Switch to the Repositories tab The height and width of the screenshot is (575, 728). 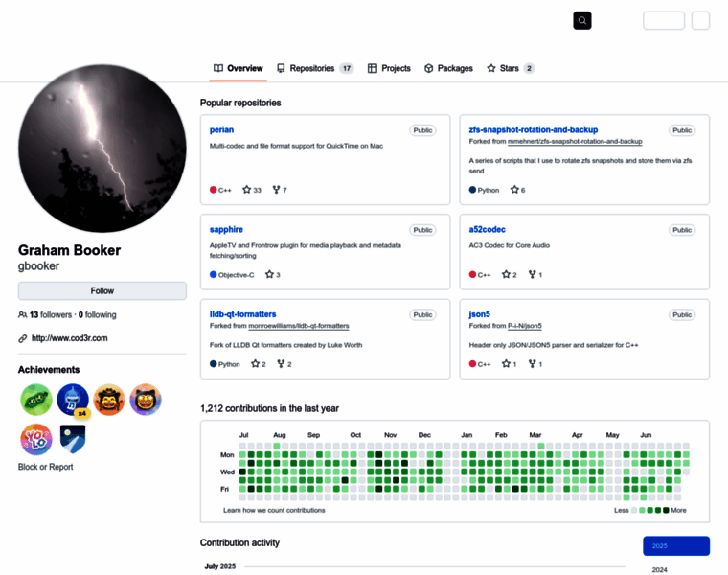coord(315,68)
